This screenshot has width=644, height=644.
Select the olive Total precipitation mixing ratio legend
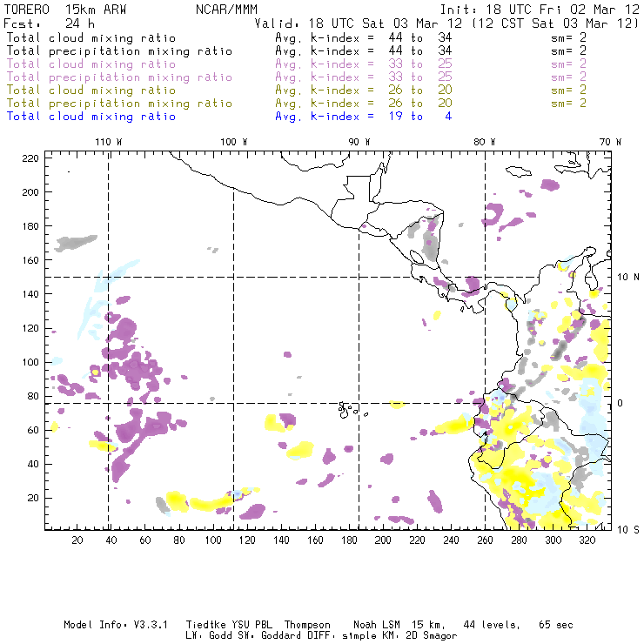point(120,104)
